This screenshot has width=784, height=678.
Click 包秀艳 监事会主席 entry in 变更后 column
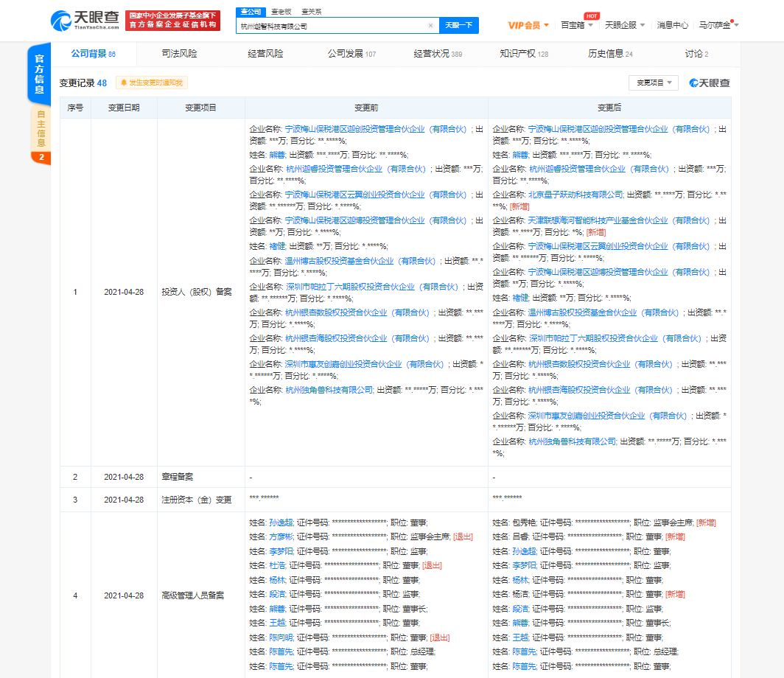coord(604,523)
